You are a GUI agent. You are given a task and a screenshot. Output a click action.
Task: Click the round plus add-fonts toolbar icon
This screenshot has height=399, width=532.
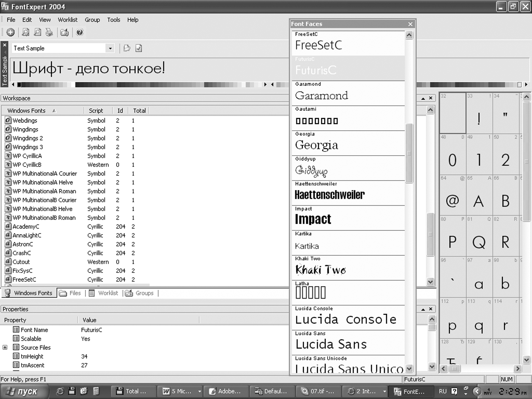pyautogui.click(x=11, y=32)
